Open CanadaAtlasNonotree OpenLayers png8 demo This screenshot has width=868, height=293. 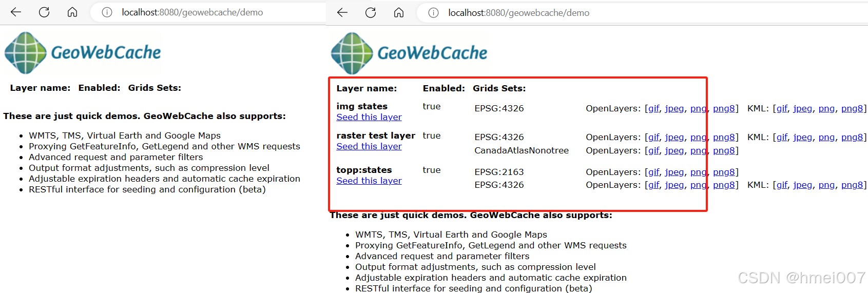(724, 150)
